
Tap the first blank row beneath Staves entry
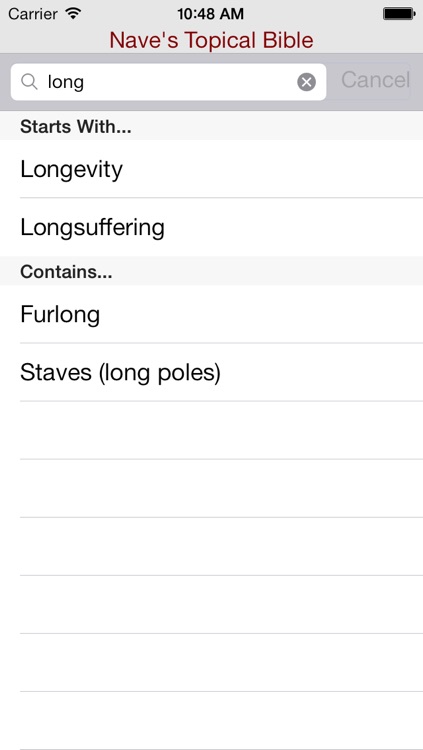pyautogui.click(x=212, y=430)
